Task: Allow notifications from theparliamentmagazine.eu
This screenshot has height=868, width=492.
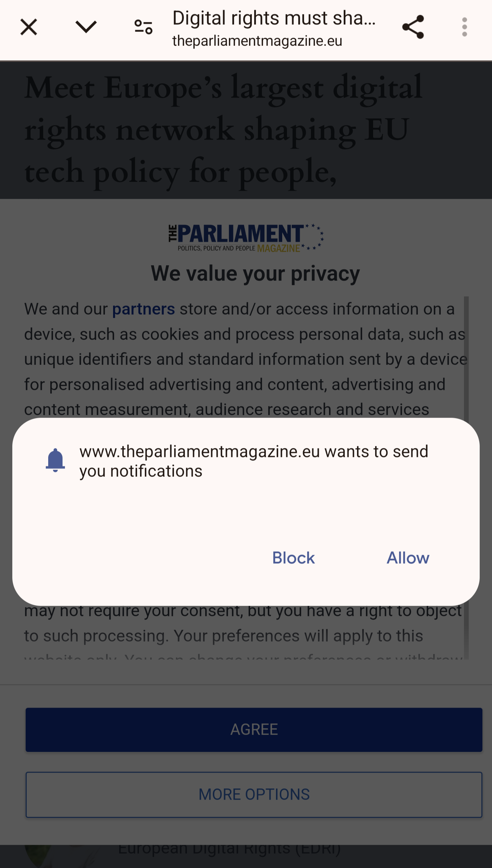Action: pos(408,558)
